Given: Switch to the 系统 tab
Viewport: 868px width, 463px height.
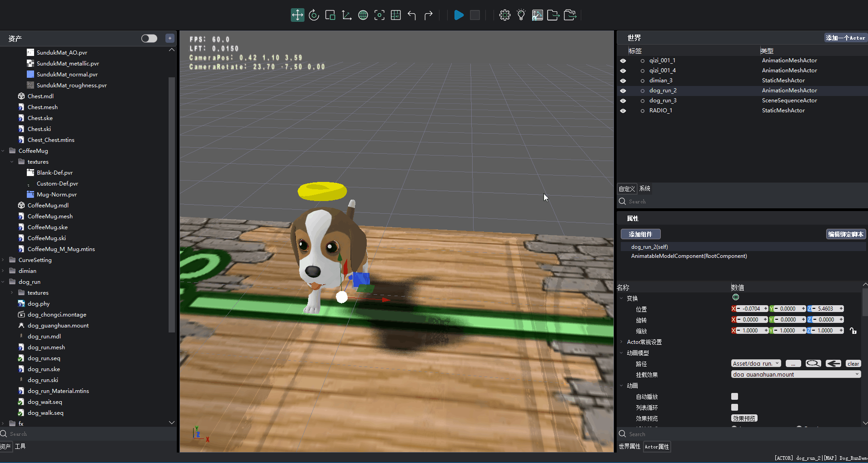Looking at the screenshot, I should click(645, 188).
